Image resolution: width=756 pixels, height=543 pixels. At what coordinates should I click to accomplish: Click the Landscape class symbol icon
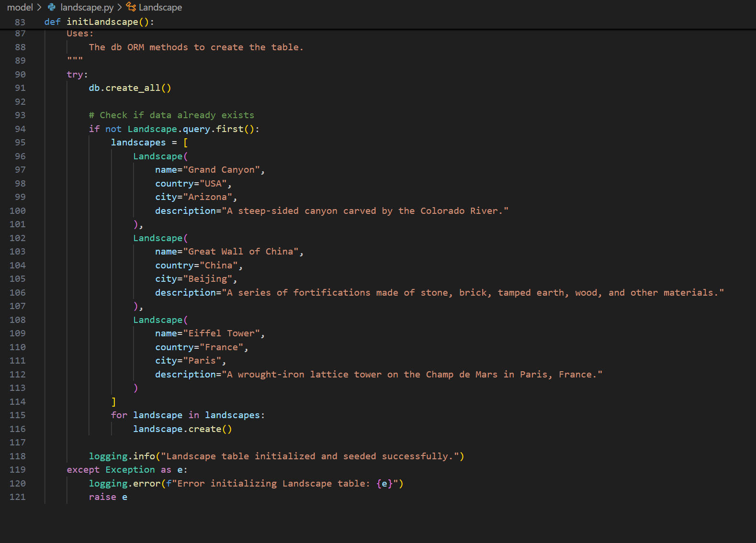pos(131,7)
